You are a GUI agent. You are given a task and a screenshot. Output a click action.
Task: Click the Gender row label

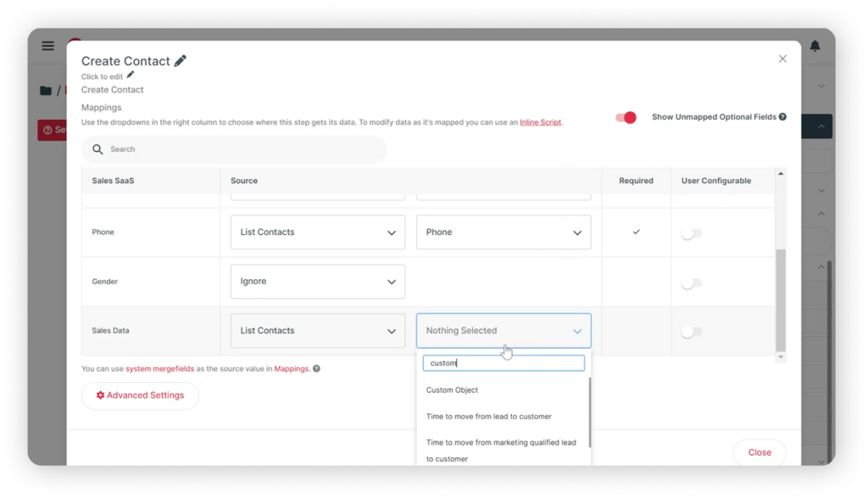pos(104,282)
